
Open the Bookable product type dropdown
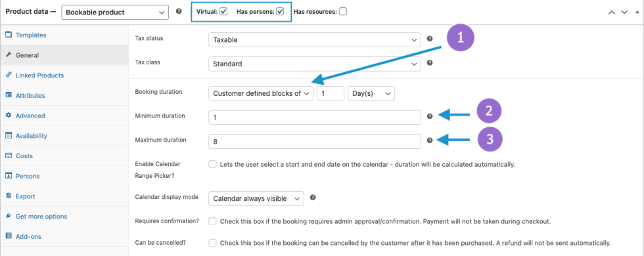coord(115,12)
